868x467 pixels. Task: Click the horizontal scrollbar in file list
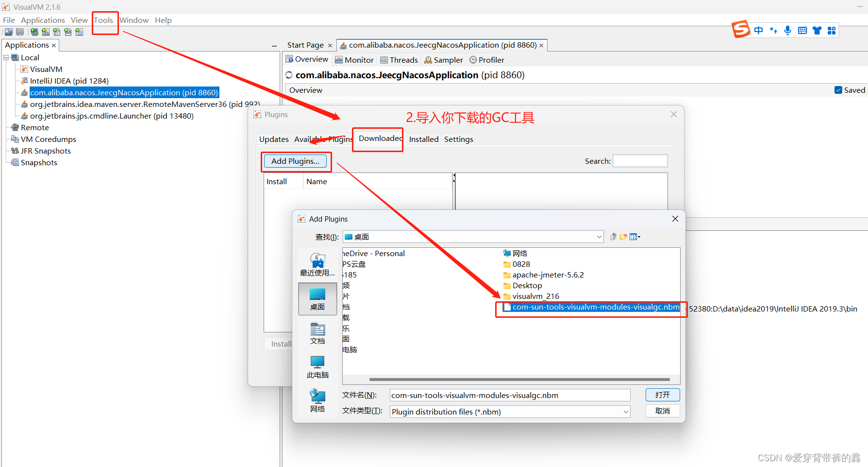click(519, 380)
